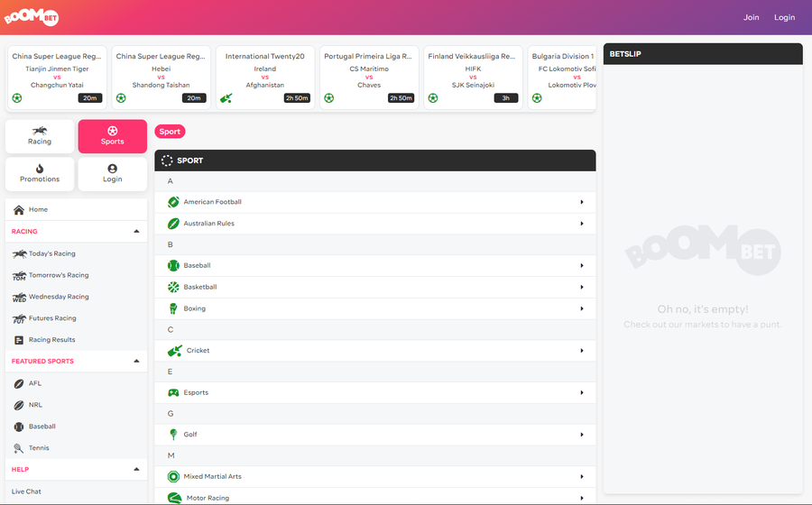Screen dimensions: 812x505
Task: Collapse the FEATURED SPORTS sidebar section
Action: click(137, 361)
